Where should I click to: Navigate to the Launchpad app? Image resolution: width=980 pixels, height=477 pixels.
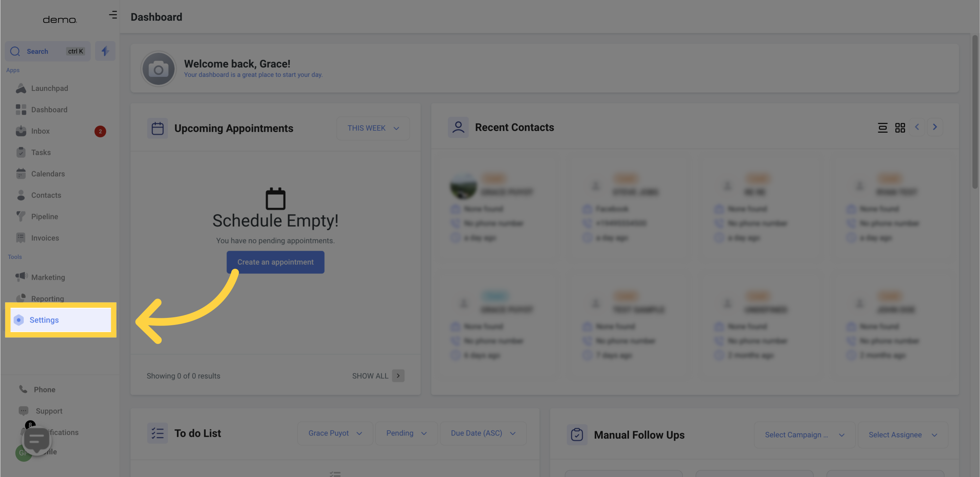click(x=49, y=88)
